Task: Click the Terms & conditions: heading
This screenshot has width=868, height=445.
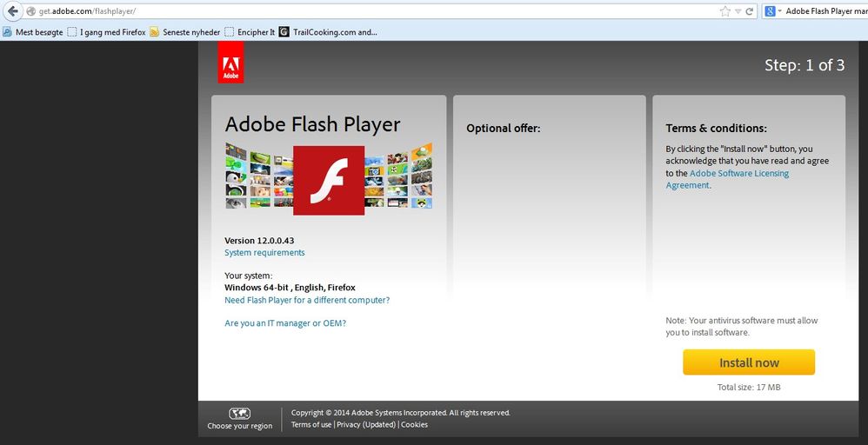Action: pyautogui.click(x=717, y=129)
